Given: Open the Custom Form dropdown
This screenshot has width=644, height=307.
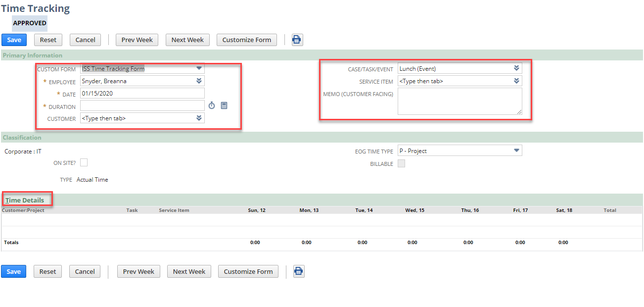Looking at the screenshot, I should [199, 68].
